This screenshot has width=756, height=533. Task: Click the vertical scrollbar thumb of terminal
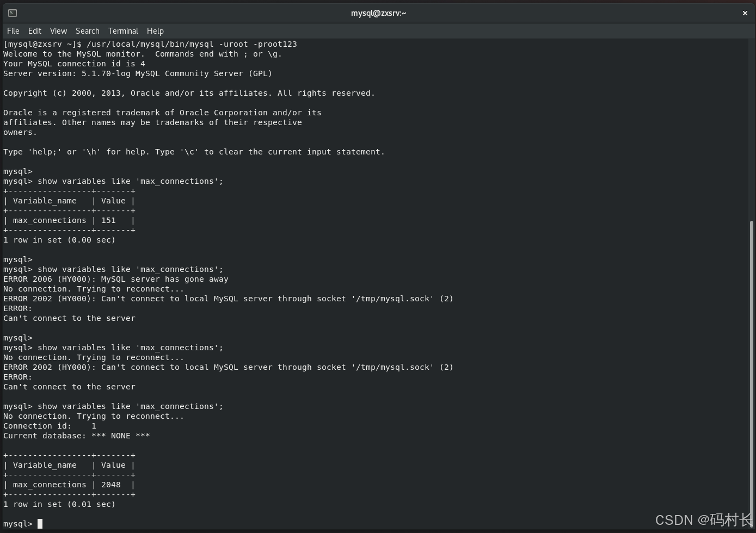coord(752,375)
